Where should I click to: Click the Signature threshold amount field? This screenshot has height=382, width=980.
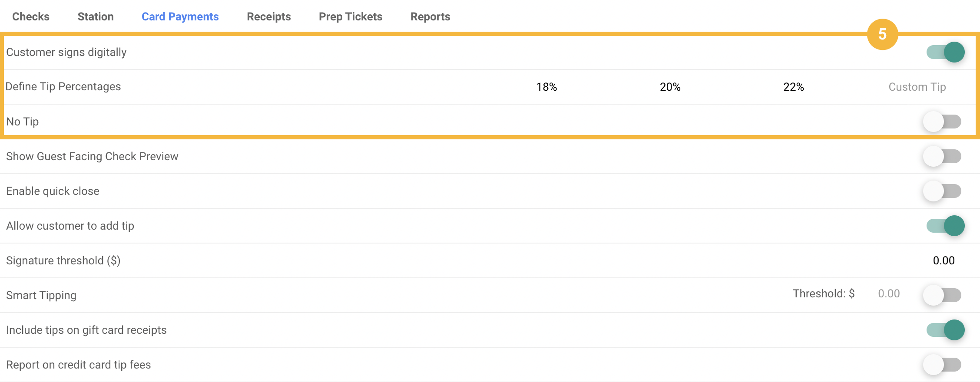(944, 260)
